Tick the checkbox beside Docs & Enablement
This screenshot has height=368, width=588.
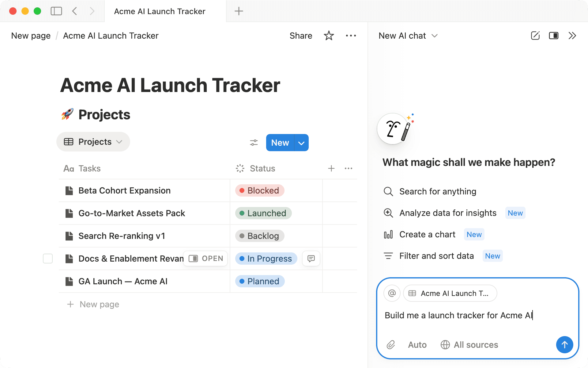(48, 259)
